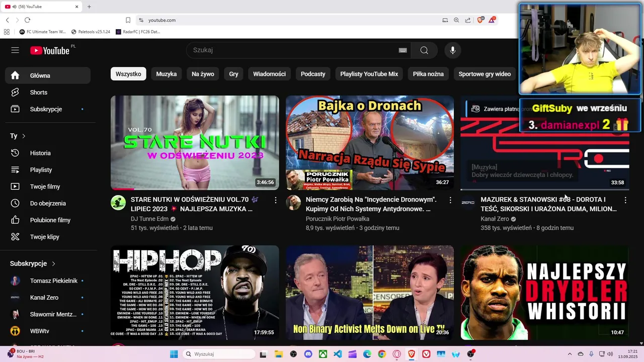
Task: Expand the Ty section chevron
Action: click(24, 136)
